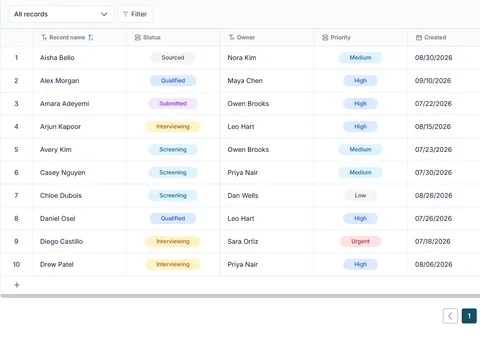
Task: Click the Filter button
Action: (135, 14)
